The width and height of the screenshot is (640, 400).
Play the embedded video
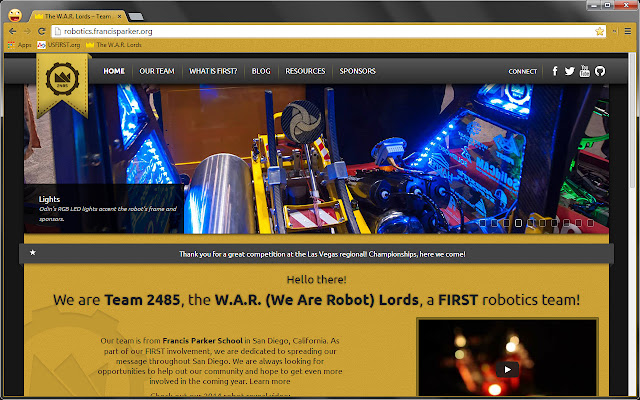pyautogui.click(x=507, y=370)
